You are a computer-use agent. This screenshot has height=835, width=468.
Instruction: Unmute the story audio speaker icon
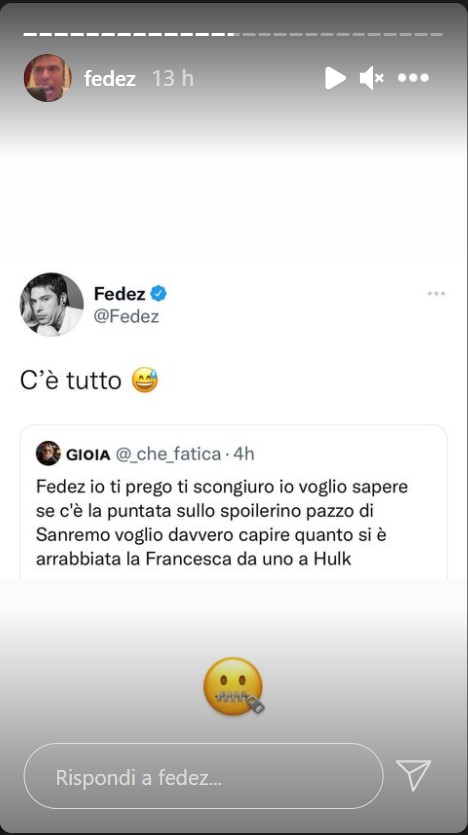[x=371, y=78]
